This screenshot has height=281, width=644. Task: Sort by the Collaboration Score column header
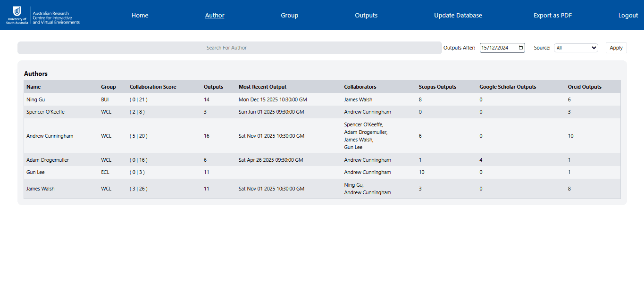(x=153, y=87)
